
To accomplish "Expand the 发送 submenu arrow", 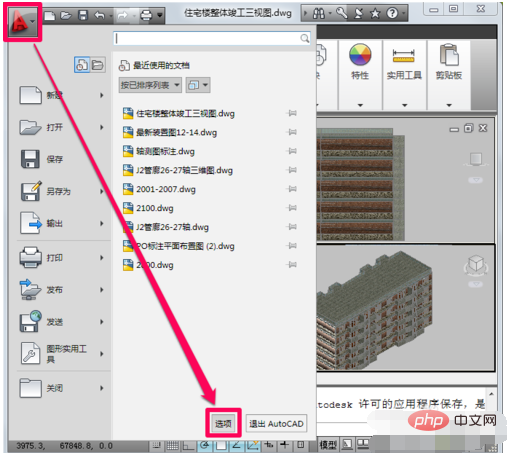I will click(x=102, y=322).
